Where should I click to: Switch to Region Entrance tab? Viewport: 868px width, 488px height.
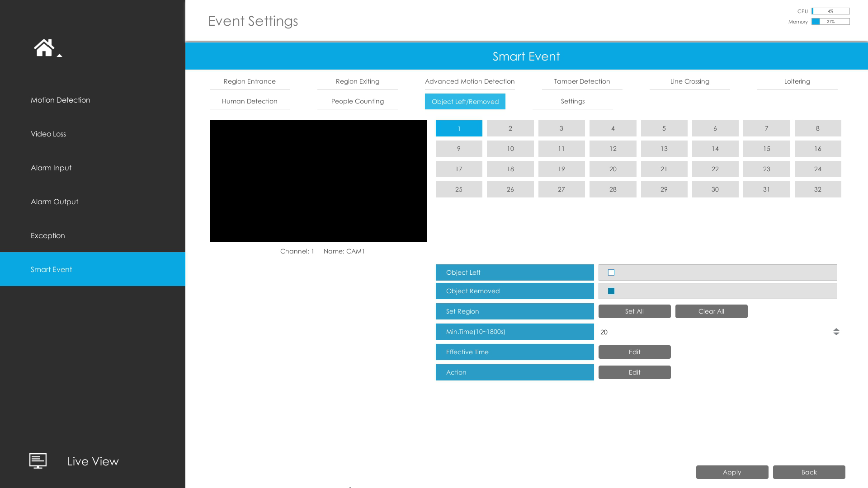tap(250, 81)
